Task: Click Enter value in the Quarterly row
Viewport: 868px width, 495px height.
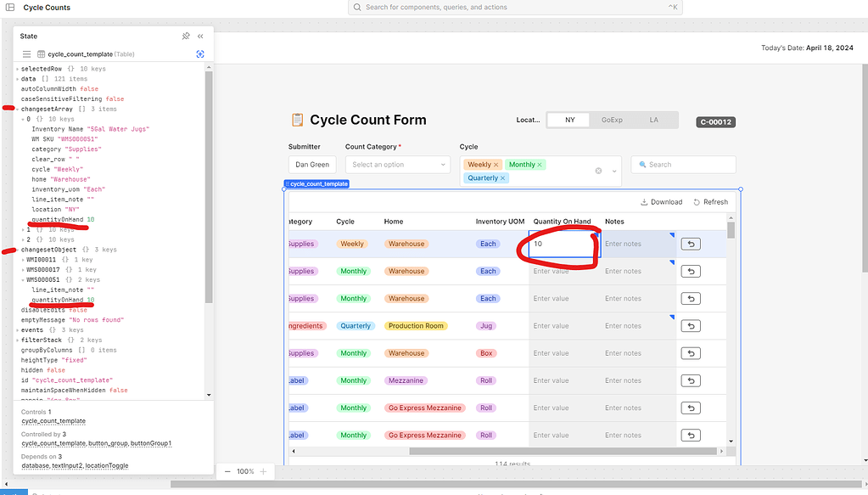Action: tap(564, 326)
